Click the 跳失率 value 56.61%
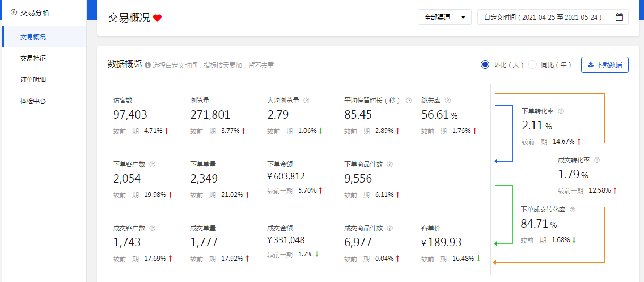This screenshot has height=282, width=644. [439, 114]
